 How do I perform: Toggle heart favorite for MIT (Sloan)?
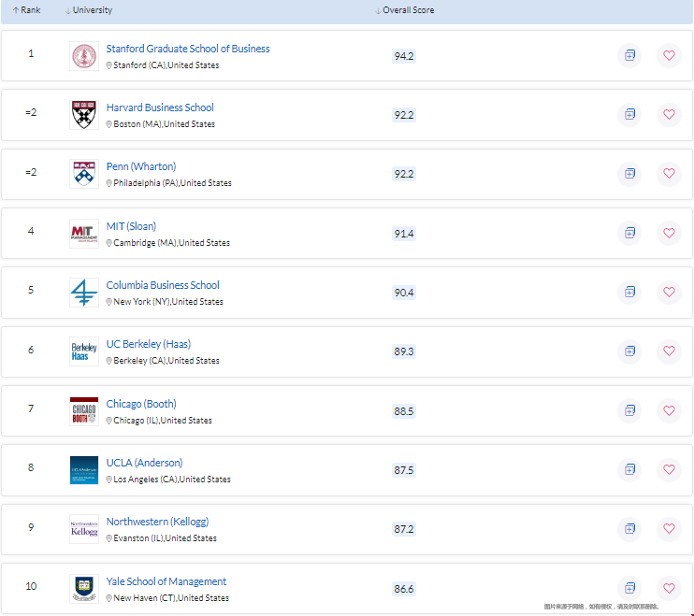coord(669,233)
